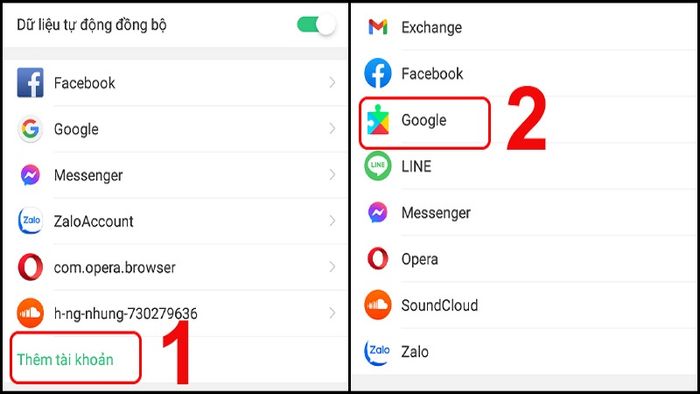Tap the Google Play Services puzzle icon
This screenshot has width=700, height=394.
tap(378, 120)
